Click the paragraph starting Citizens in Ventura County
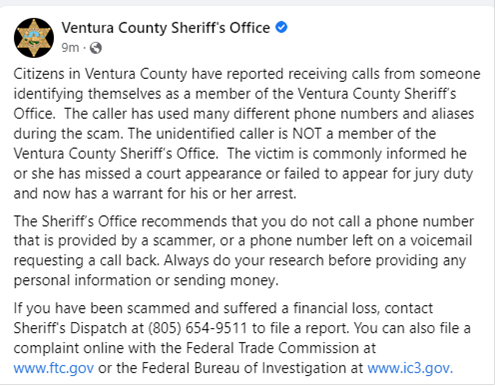The height and width of the screenshot is (386, 495). coord(247,134)
